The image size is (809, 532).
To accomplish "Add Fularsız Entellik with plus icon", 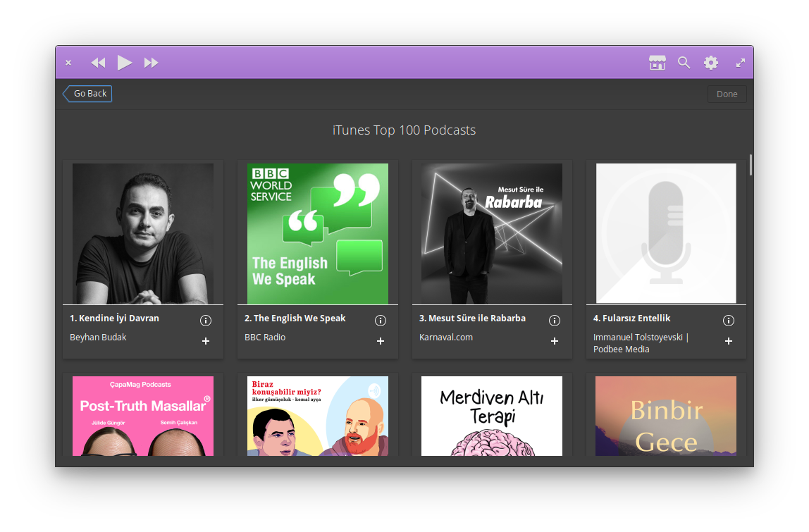I will [x=729, y=341].
